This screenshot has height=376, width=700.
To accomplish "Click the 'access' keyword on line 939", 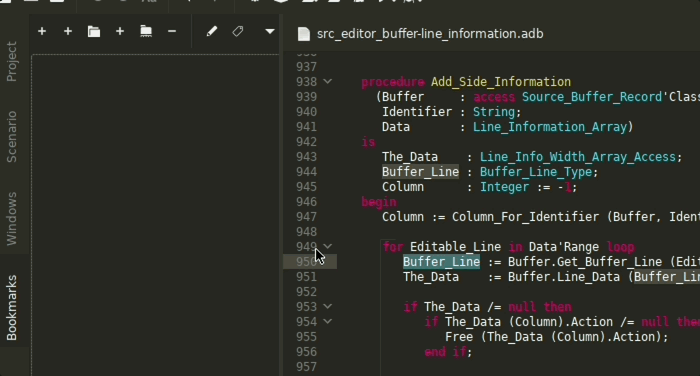I will click(x=494, y=97).
